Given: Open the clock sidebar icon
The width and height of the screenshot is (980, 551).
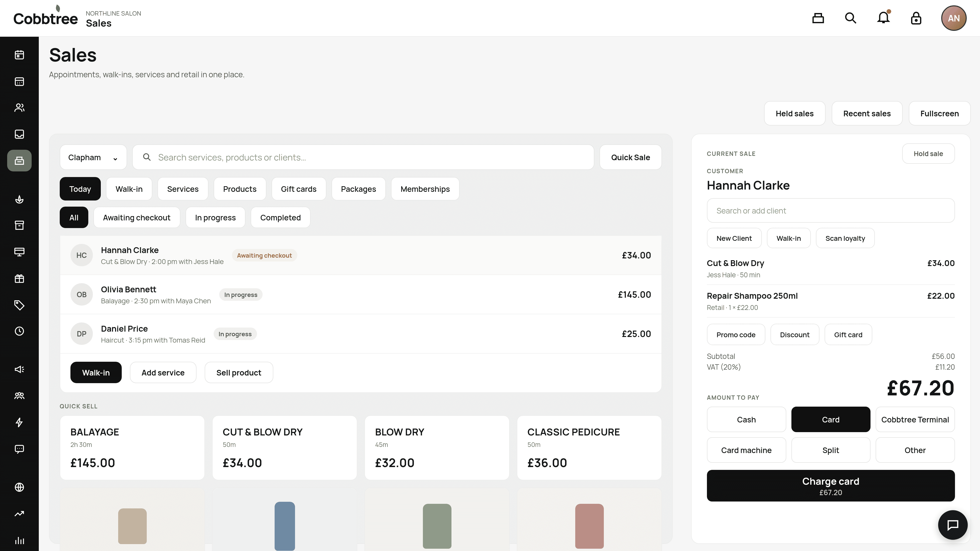Looking at the screenshot, I should (x=19, y=331).
